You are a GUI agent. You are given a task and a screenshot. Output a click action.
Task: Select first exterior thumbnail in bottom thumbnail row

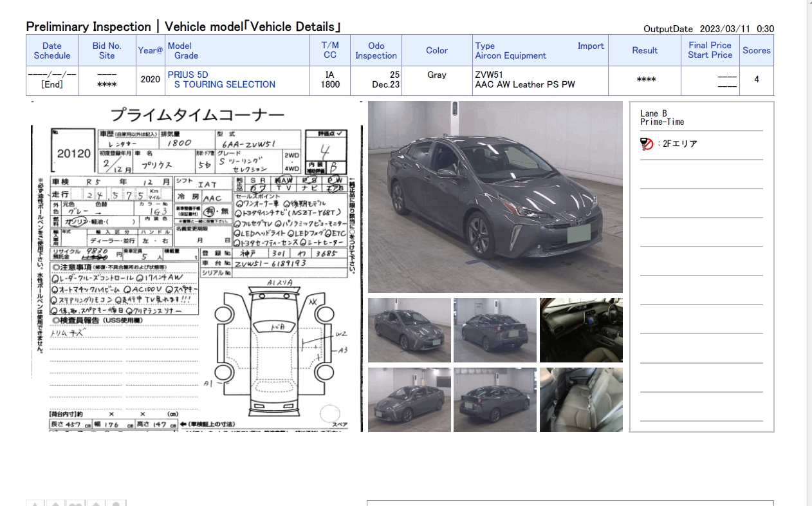tap(409, 400)
